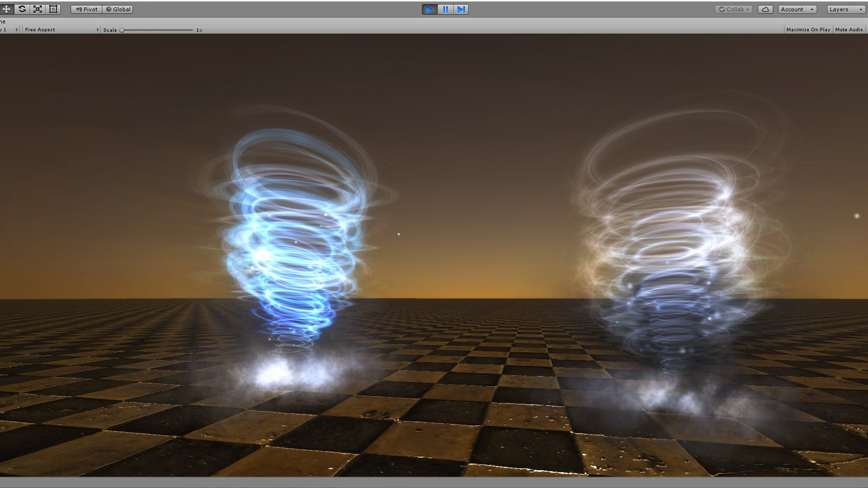Pause the running game
This screenshot has height=488, width=868.
445,9
